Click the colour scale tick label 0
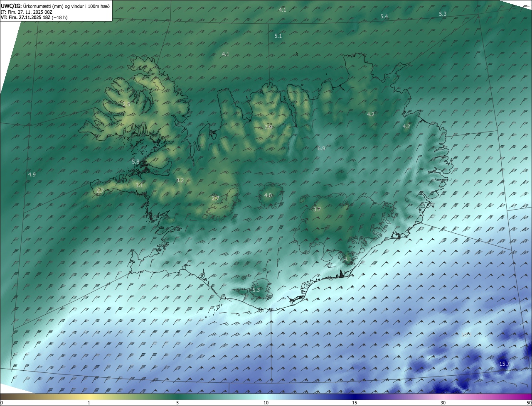 (2, 403)
